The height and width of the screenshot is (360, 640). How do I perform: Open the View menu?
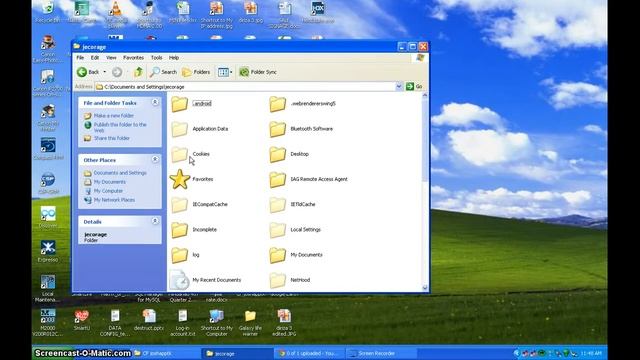(x=111, y=58)
